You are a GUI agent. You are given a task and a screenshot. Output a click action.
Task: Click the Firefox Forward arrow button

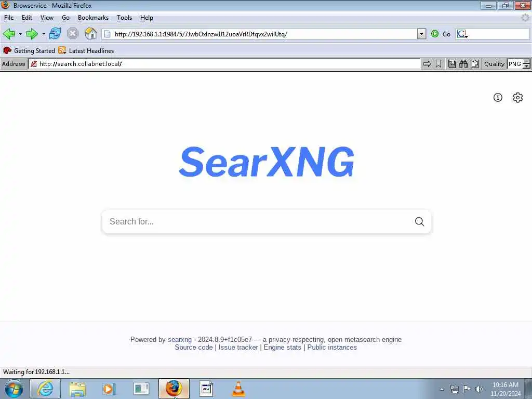pyautogui.click(x=32, y=34)
